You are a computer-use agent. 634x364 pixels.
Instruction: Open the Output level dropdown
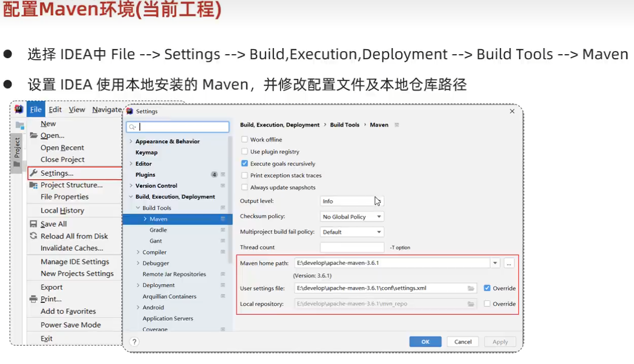352,201
